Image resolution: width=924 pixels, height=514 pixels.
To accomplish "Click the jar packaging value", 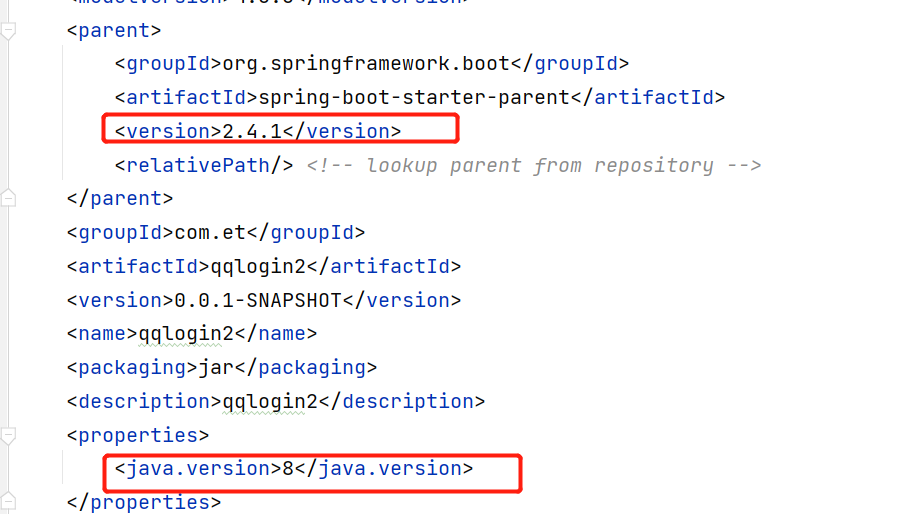I will [x=216, y=368].
